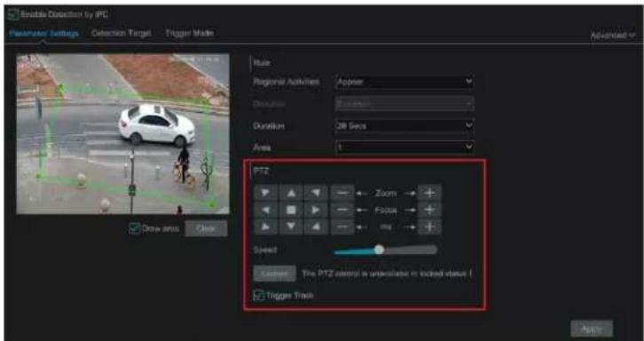The image size is (644, 341).
Task: Move PTZ camera diagonally down-left
Action: point(266,226)
